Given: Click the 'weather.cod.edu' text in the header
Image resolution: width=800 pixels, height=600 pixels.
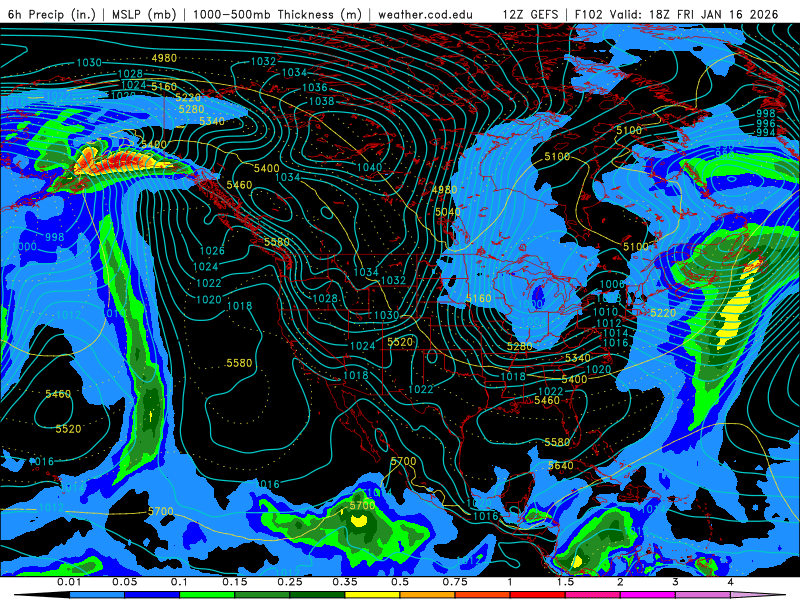Looking at the screenshot, I should click(425, 14).
